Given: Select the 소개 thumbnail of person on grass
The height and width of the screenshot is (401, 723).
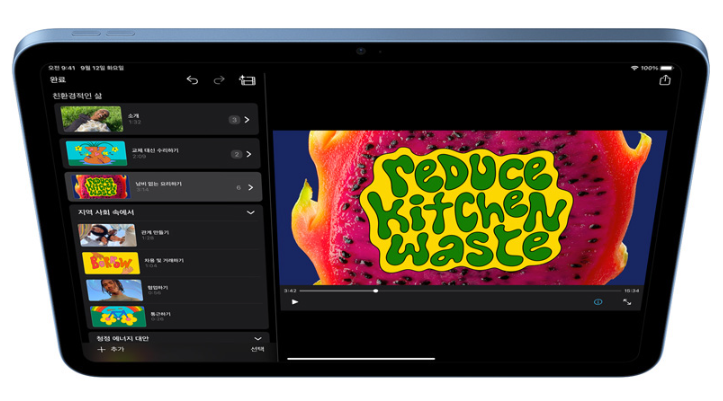Looking at the screenshot, I should point(92,119).
